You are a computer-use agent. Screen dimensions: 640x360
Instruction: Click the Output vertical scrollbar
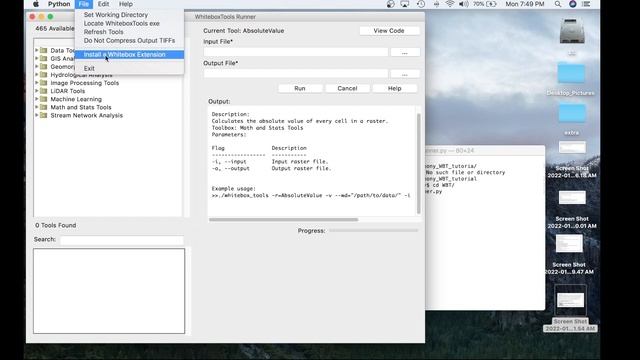(418, 163)
